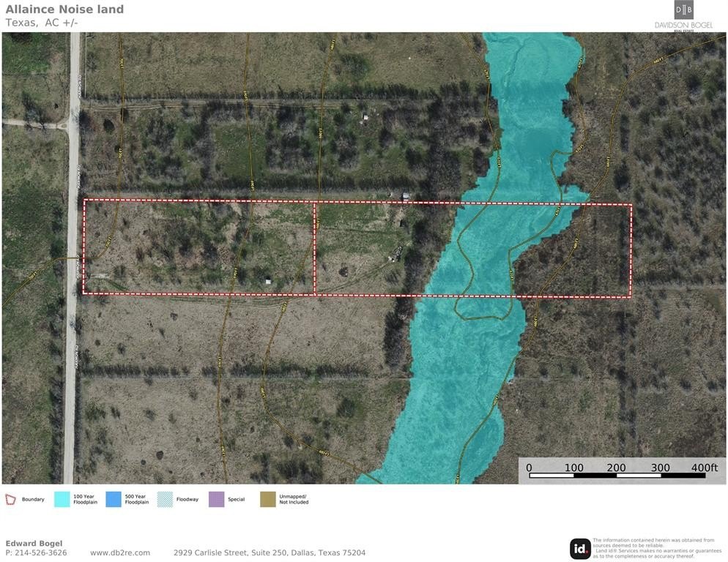The height and width of the screenshot is (562, 728).
Task: Click the Allaince Noise land title
Action: 64,10
